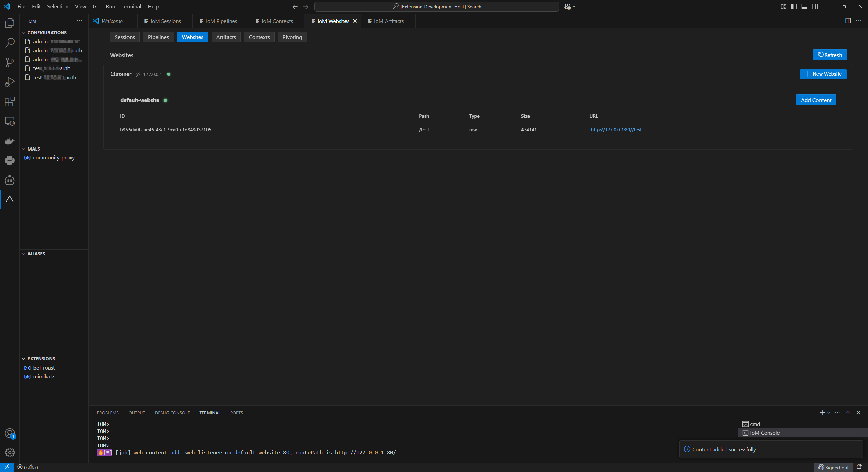Switch to the DEBUG CONSOLE panel tab
The height and width of the screenshot is (472, 868).
click(172, 413)
